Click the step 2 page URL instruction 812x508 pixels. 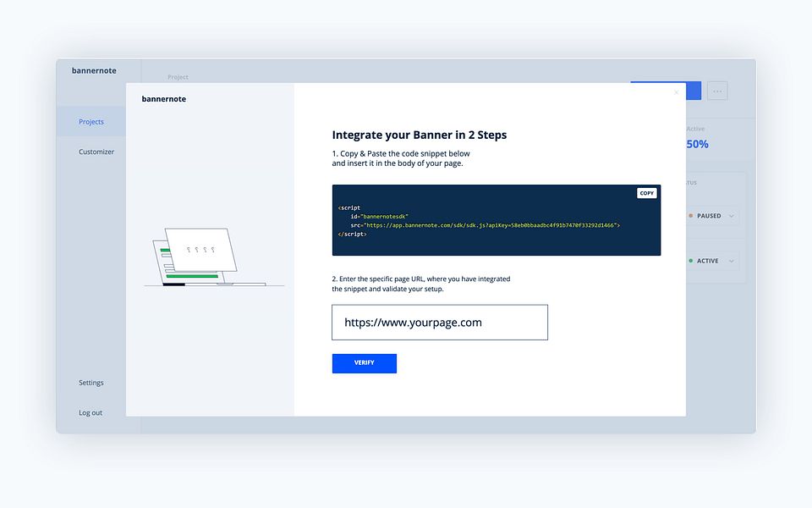coord(421,284)
